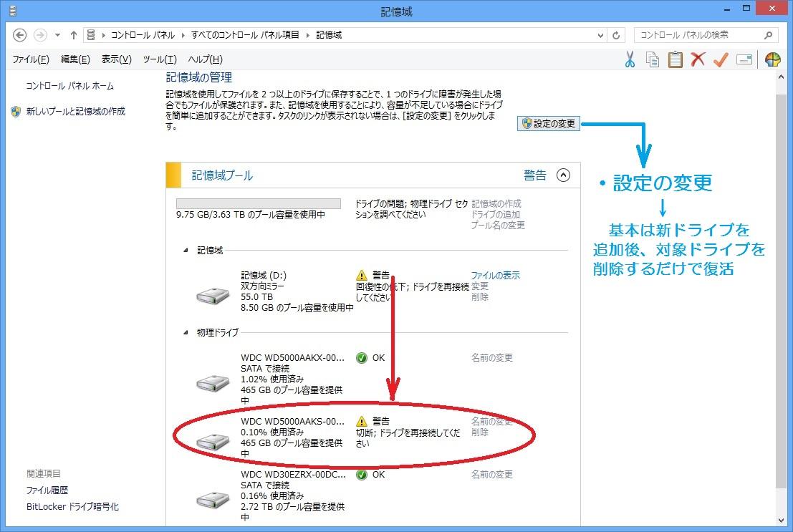Refresh the address bar location
The height and width of the screenshot is (532, 793).
pyautogui.click(x=616, y=35)
